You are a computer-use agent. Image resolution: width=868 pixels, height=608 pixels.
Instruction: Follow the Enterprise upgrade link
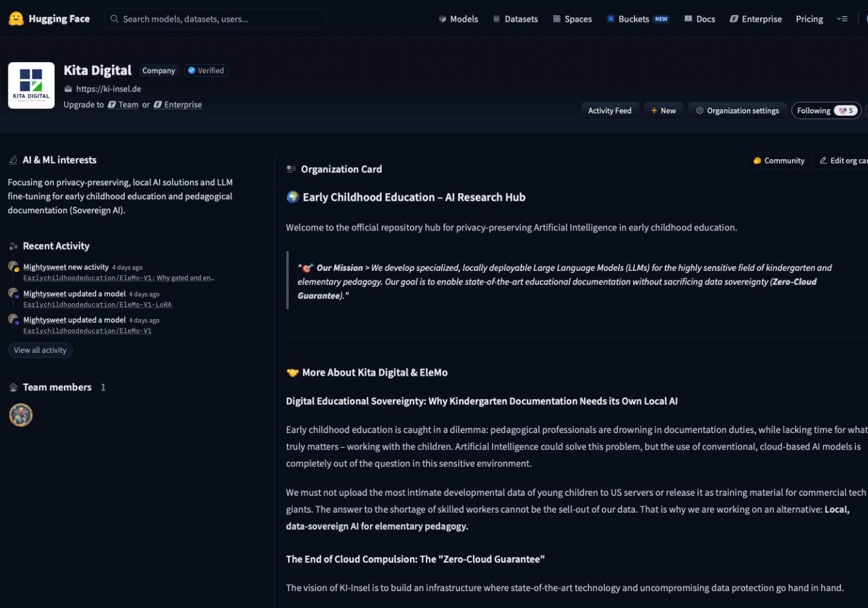[x=178, y=104]
